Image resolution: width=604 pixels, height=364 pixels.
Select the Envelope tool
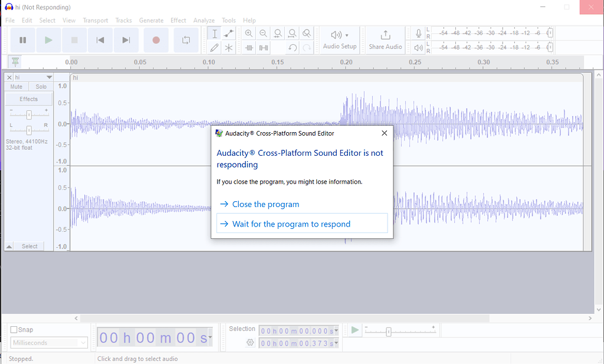[229, 34]
